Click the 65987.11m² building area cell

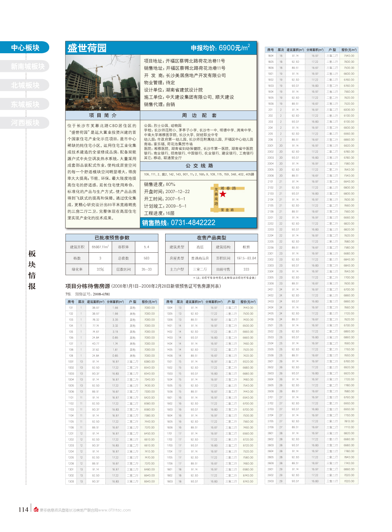[100, 247]
